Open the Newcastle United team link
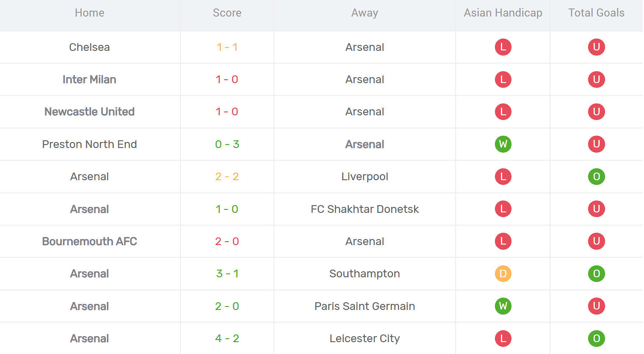 89,111
